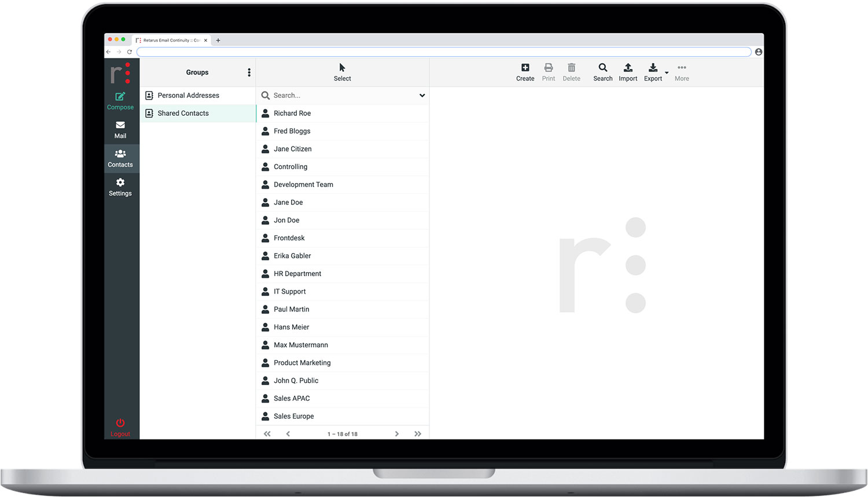The width and height of the screenshot is (868, 498).
Task: Open the Frontdesk contact
Action: 343,238
